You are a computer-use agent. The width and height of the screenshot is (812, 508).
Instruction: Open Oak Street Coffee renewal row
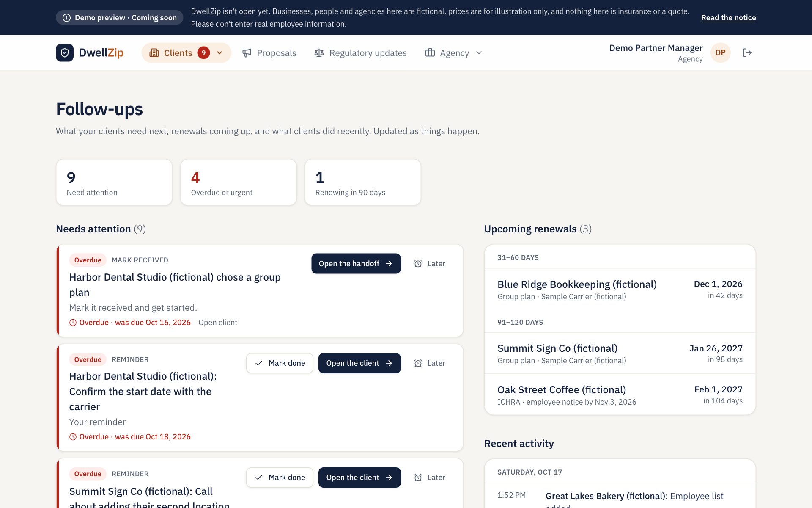[620, 395]
